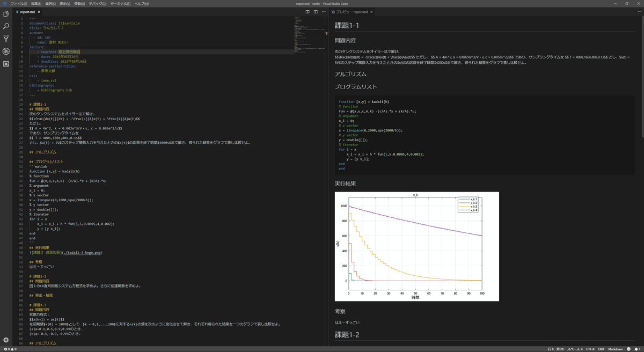The height and width of the screenshot is (352, 644).
Task: Click '# 課題1-1' heading line in editor
Action: [x=38, y=104]
